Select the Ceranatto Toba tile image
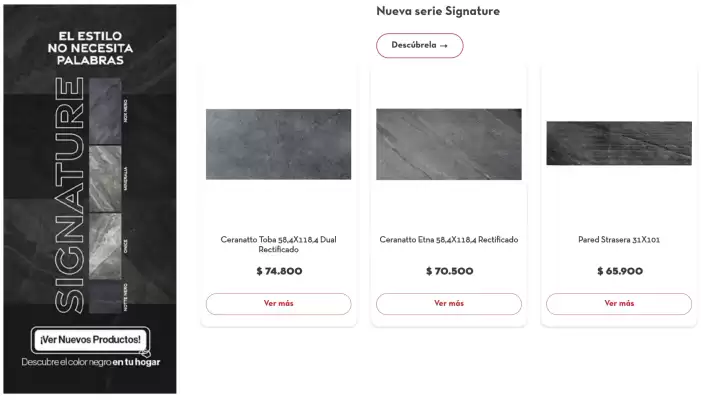 (278, 144)
